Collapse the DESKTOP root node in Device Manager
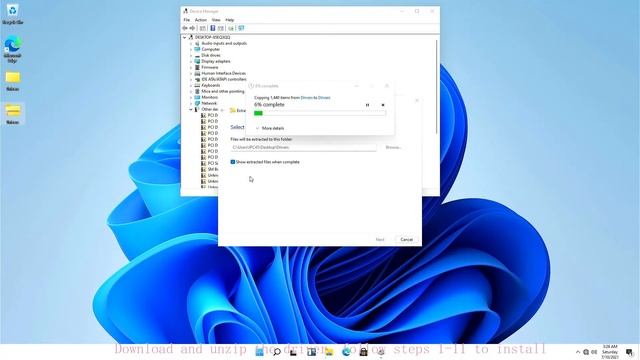This screenshot has height=360, width=640. [x=184, y=38]
